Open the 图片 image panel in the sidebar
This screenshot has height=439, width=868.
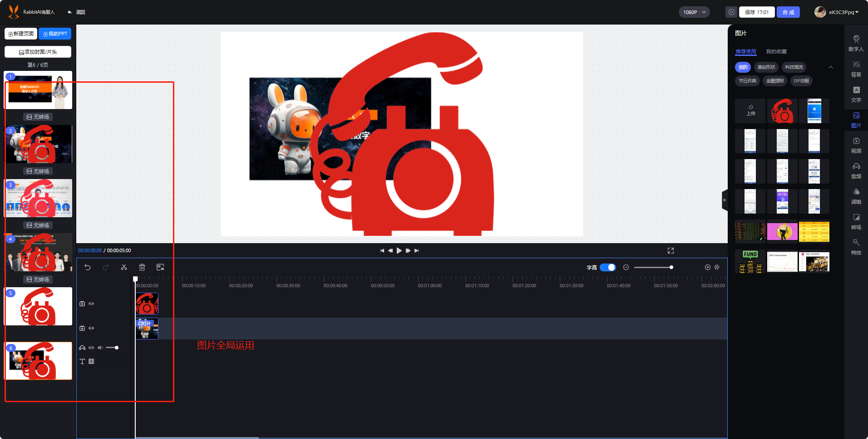[x=856, y=120]
